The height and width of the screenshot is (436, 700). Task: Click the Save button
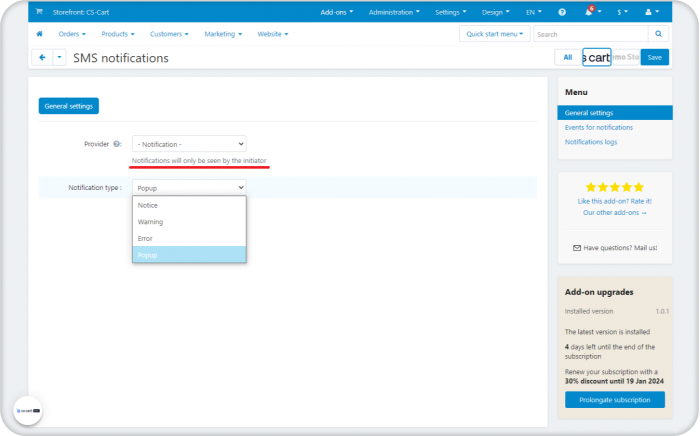pos(654,57)
